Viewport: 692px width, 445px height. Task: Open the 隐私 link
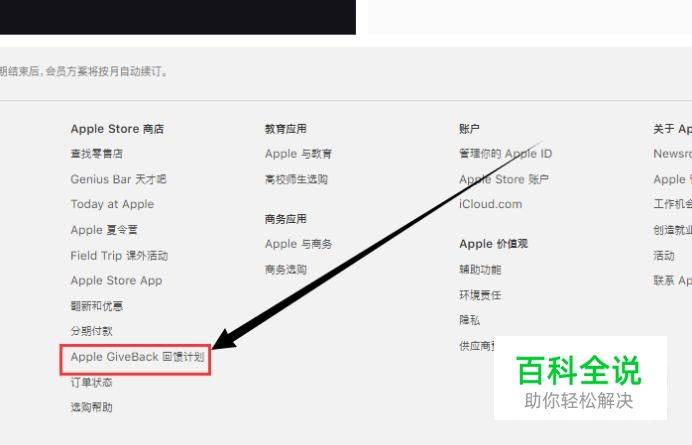(469, 320)
